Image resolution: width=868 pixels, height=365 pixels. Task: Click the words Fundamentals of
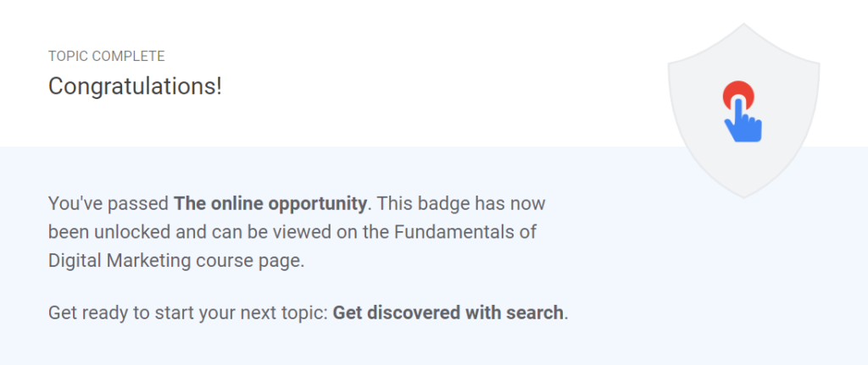465,232
